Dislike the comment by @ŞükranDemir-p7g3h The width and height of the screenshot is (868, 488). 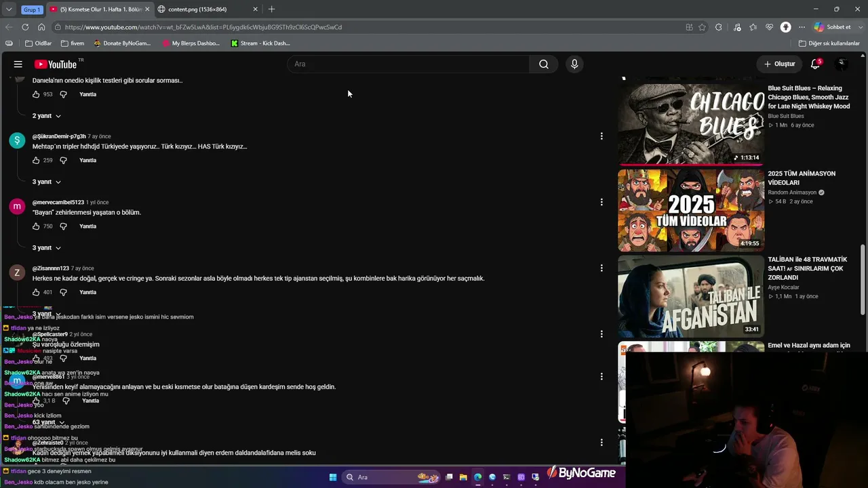pyautogui.click(x=63, y=161)
